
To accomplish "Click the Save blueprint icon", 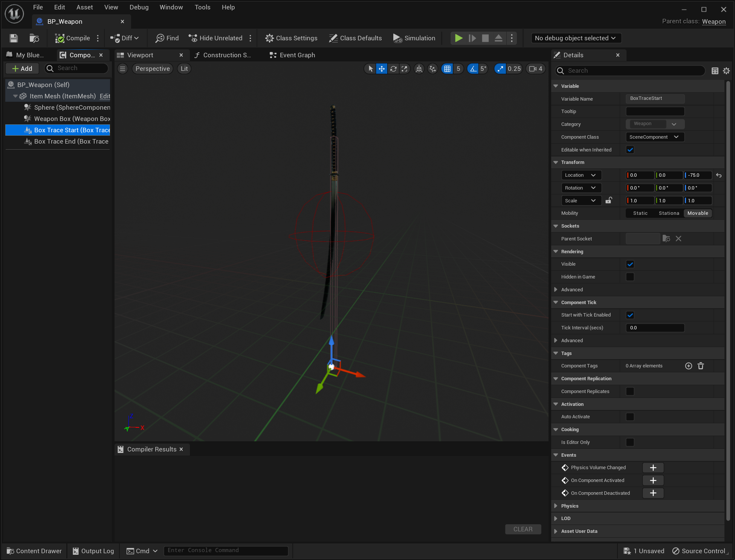I will [x=14, y=38].
